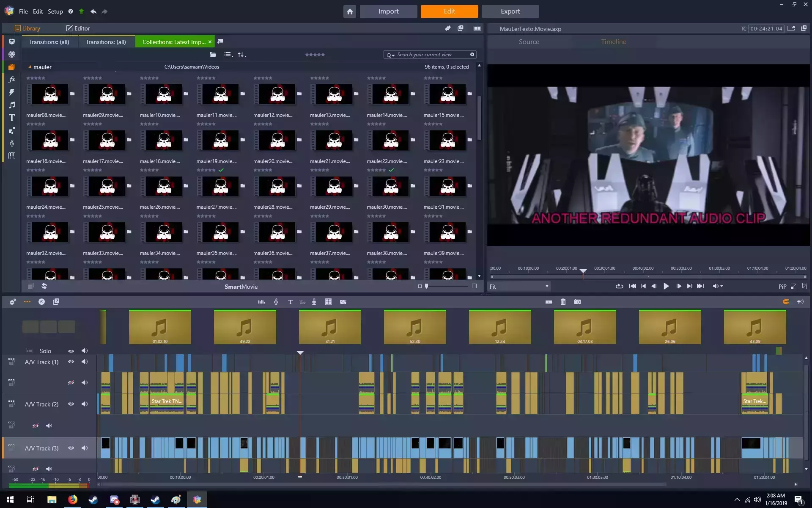Open the ScoreFitter treble clef icon in sidebar
The height and width of the screenshot is (508, 812).
(x=12, y=143)
